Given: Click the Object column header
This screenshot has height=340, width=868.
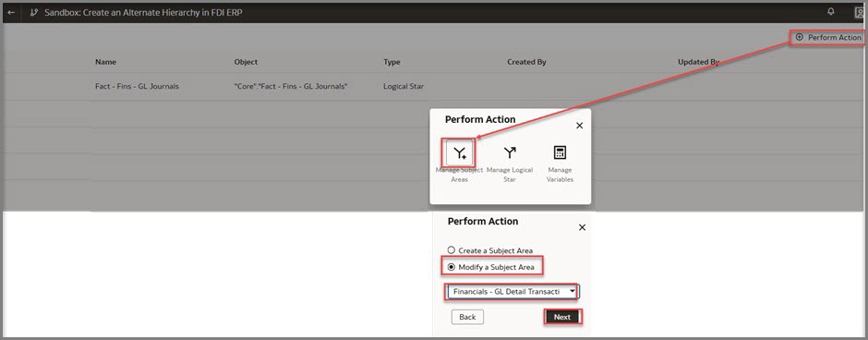Looking at the screenshot, I should click(x=246, y=62).
